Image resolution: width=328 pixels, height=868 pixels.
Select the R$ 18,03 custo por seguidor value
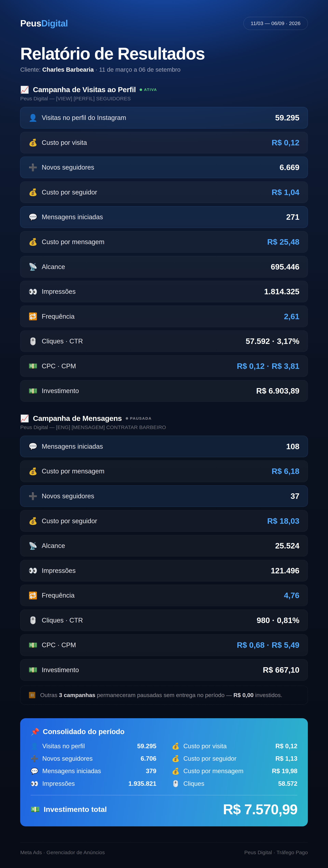[283, 521]
